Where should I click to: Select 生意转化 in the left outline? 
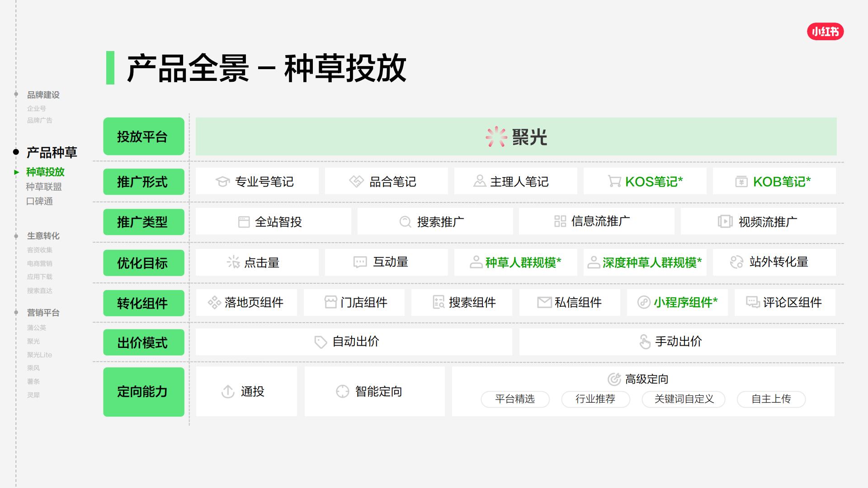(43, 236)
